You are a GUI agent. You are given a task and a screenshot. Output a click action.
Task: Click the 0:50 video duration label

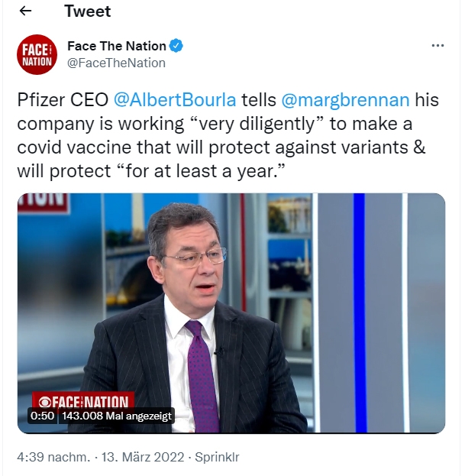(x=42, y=416)
